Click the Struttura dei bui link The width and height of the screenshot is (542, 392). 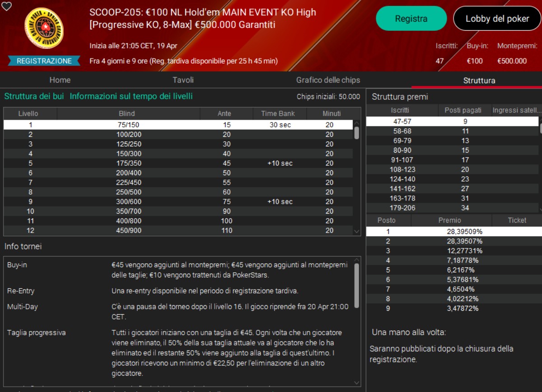(34, 96)
